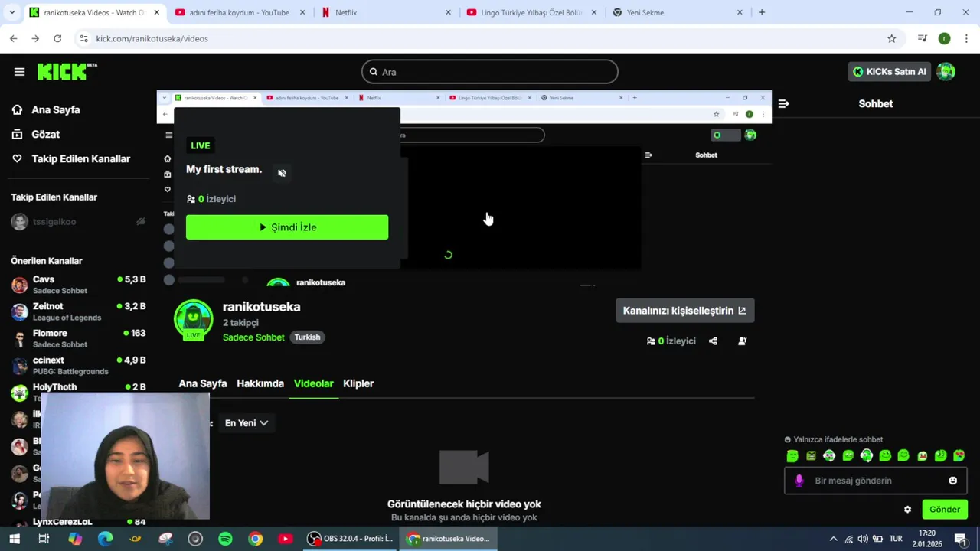Screen dimensions: 980x551
Task: Send angry square green emote
Action: coord(811,456)
